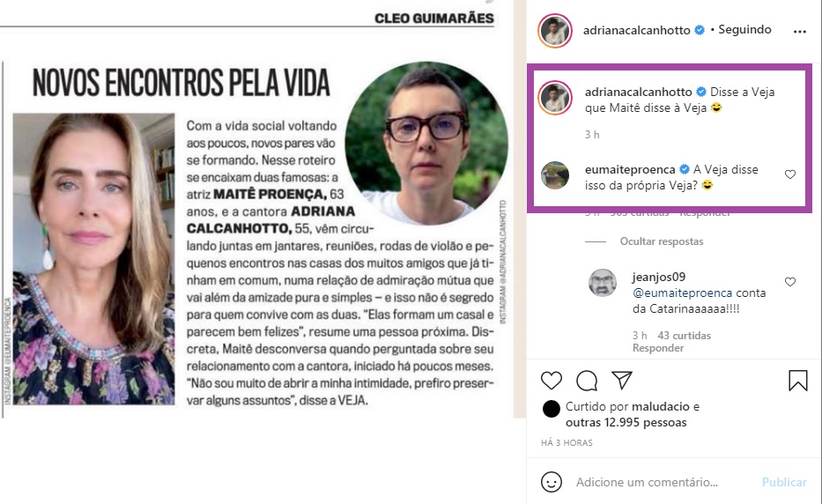
Task: Open the three-dot more options menu
Action: pyautogui.click(x=799, y=32)
